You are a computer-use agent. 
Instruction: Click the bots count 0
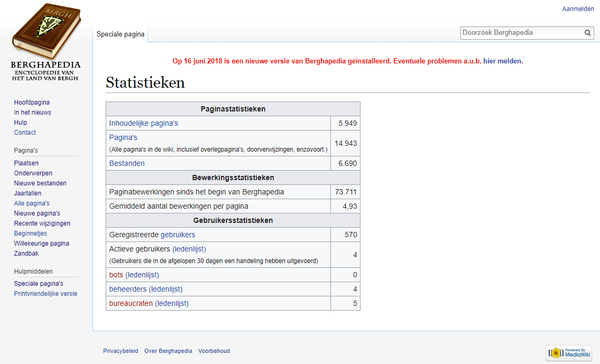(x=355, y=275)
